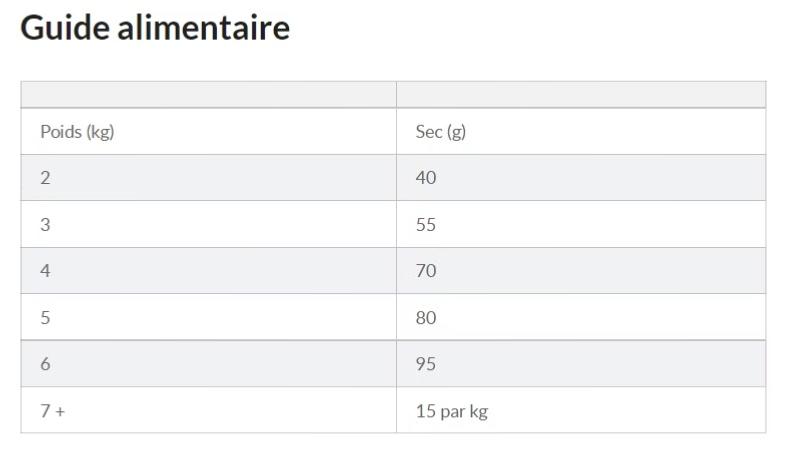The image size is (800, 466).
Task: Click the blank header cell above Poids
Action: click(x=208, y=95)
